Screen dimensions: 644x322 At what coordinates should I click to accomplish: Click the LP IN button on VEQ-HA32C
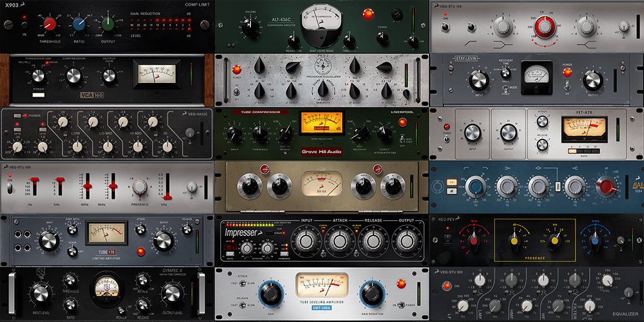tap(42, 129)
